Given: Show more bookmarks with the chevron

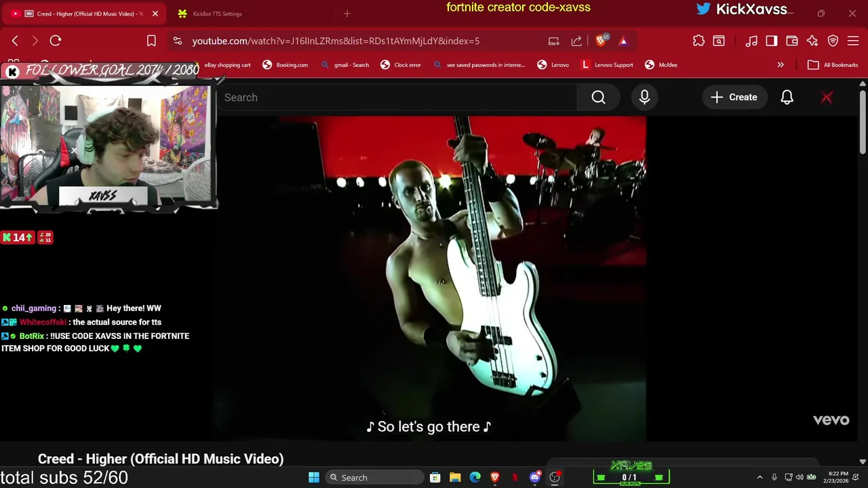Looking at the screenshot, I should [x=781, y=65].
